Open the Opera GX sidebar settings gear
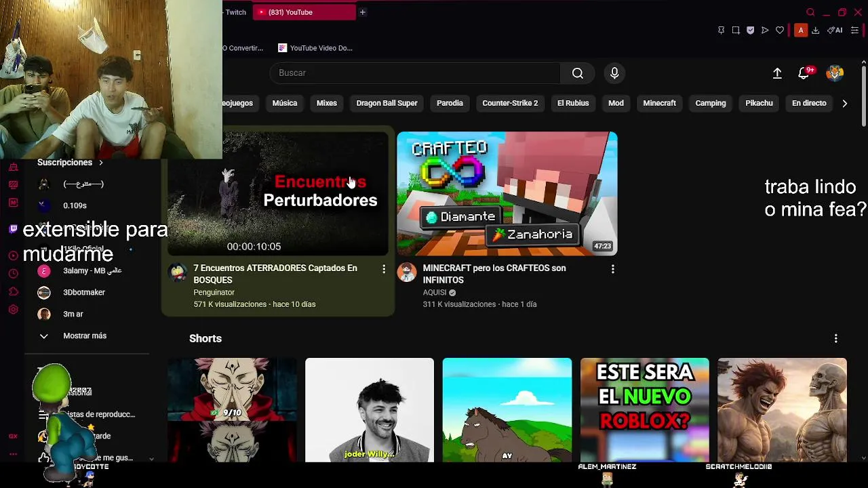Screen dimensions: 868x488 pyautogui.click(x=13, y=310)
